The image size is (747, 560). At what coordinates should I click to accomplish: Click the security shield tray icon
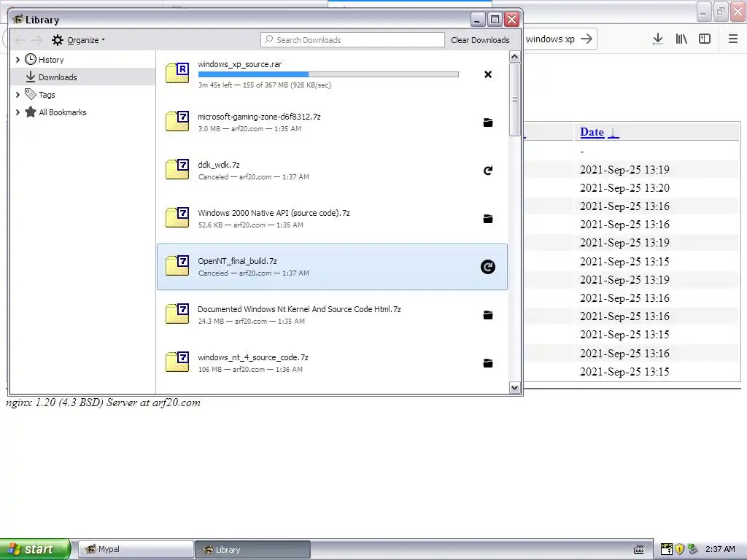point(679,549)
